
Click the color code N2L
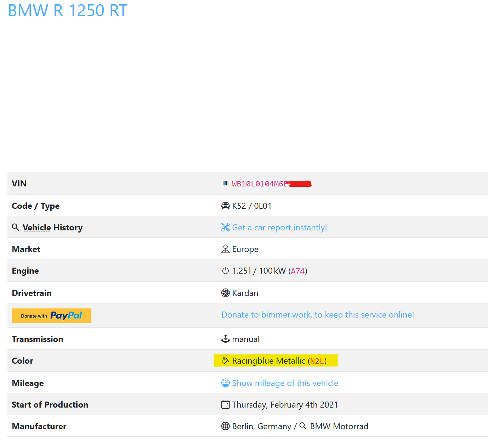(x=317, y=361)
